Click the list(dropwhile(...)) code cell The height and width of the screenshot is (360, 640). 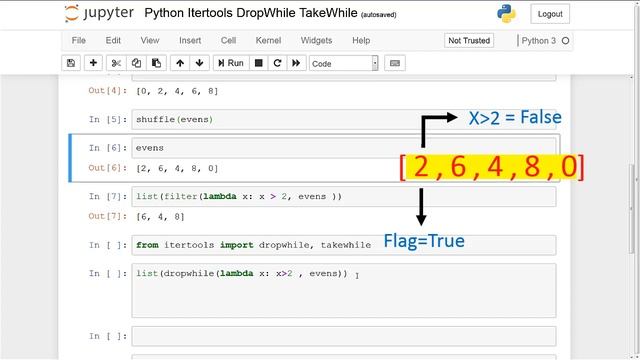pyautogui.click(x=344, y=290)
